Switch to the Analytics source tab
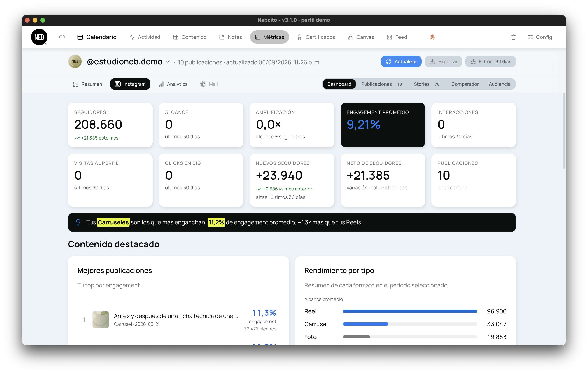The image size is (588, 374). 173,84
